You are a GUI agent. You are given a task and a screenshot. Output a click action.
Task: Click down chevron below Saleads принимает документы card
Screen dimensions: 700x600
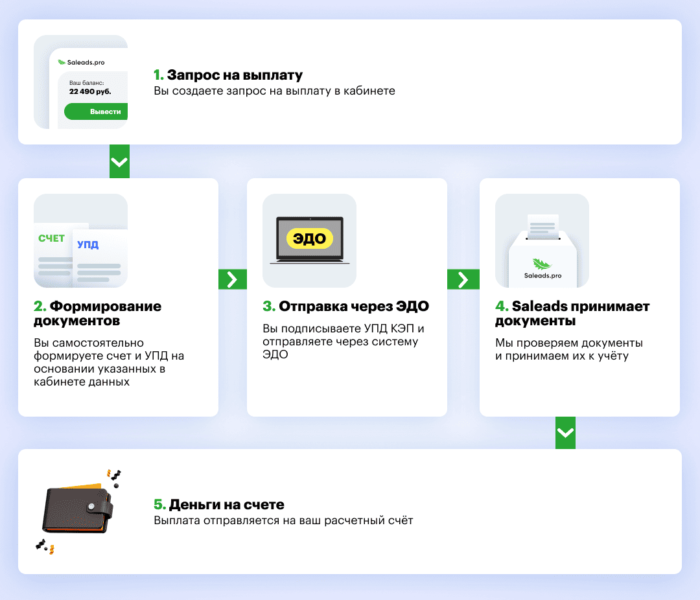565,433
